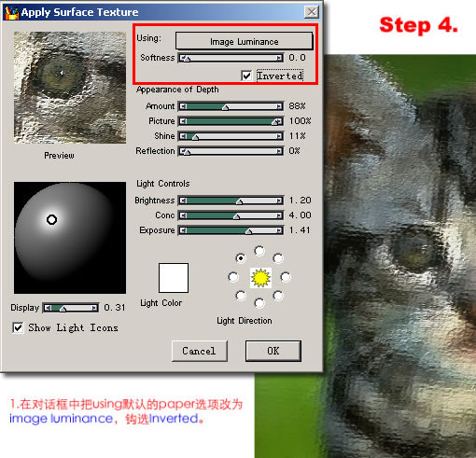The width and height of the screenshot is (476, 458).
Task: Click the Amount slider right arrow
Action: pyautogui.click(x=279, y=106)
